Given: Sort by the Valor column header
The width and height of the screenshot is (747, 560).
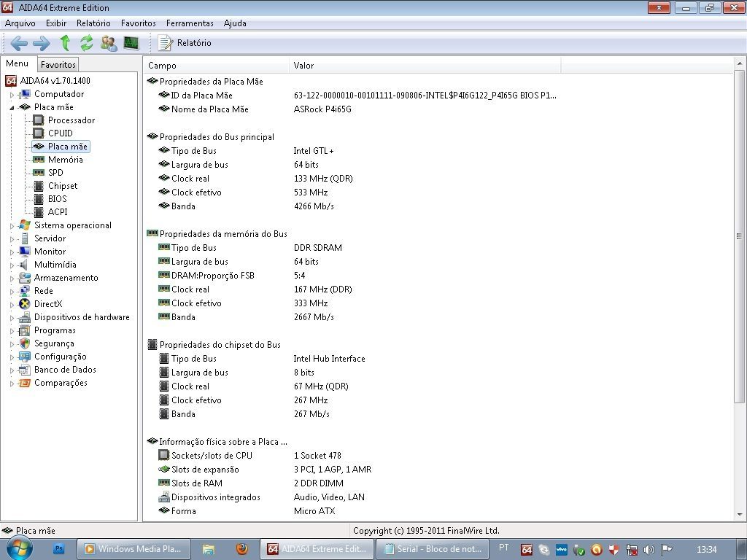Looking at the screenshot, I should [x=425, y=65].
